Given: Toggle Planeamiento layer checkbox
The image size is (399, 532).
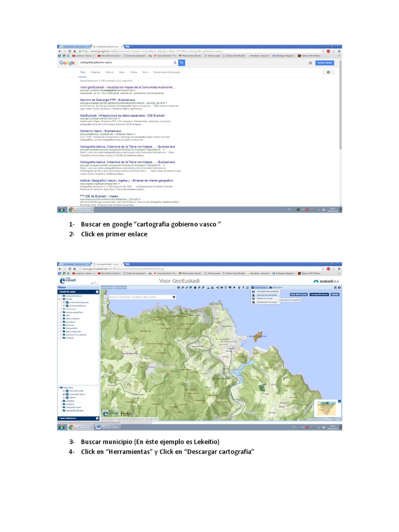Looking at the screenshot, I should 61,328.
